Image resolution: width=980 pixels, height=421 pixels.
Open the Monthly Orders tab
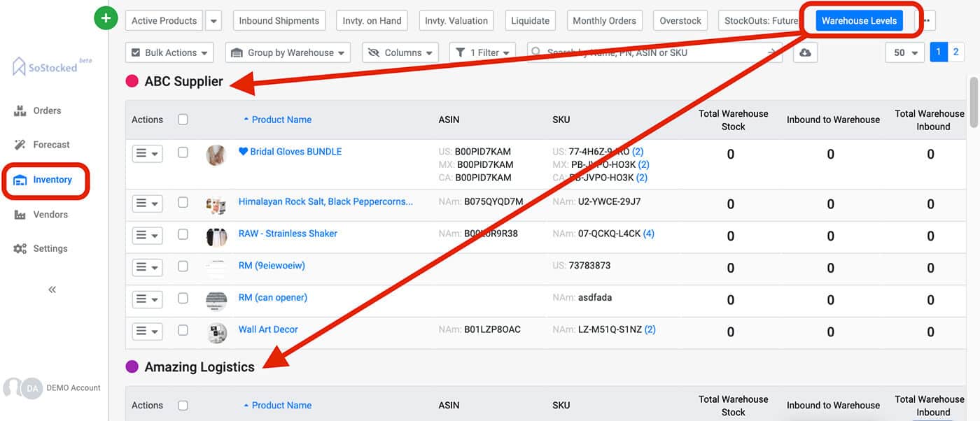coord(604,20)
